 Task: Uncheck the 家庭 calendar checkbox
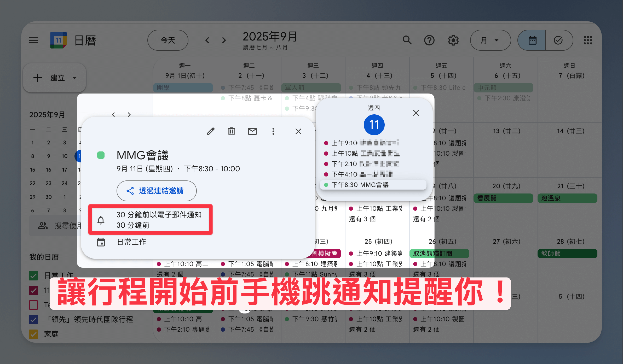33,334
